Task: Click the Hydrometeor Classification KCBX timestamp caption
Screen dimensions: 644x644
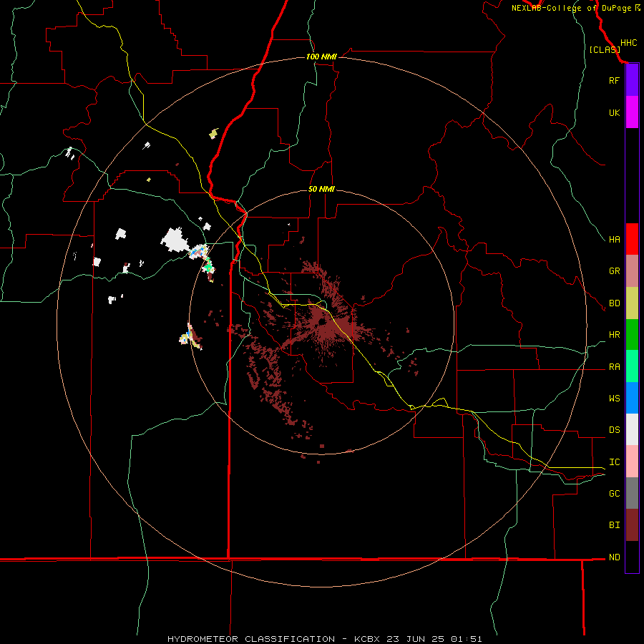Action: 324,639
